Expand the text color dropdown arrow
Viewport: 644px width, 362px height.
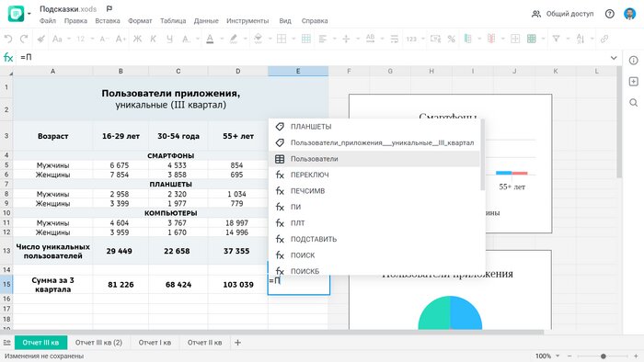(222, 39)
